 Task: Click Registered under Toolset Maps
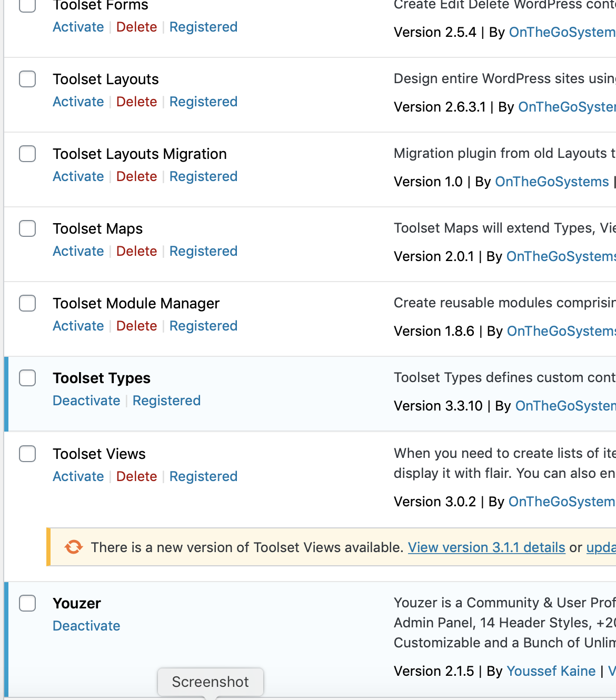(x=203, y=251)
